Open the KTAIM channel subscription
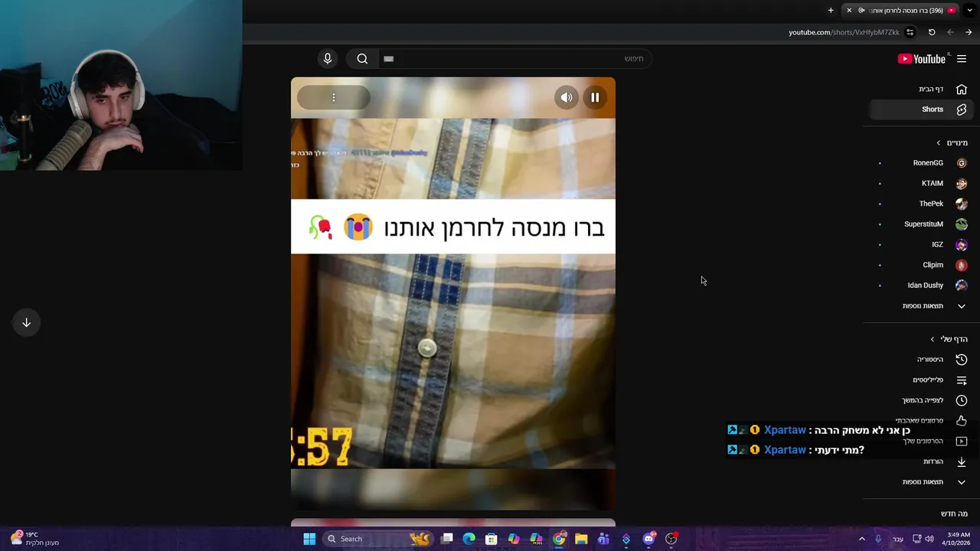This screenshot has height=551, width=980. point(921,184)
